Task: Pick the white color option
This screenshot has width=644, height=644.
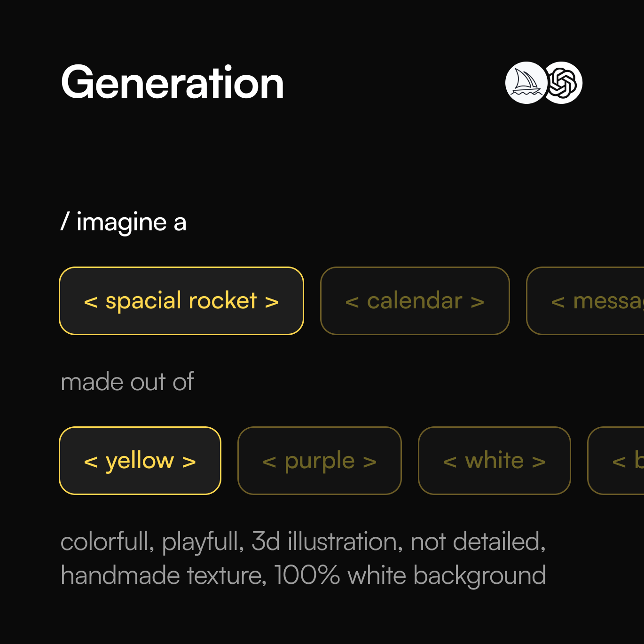Action: click(494, 461)
